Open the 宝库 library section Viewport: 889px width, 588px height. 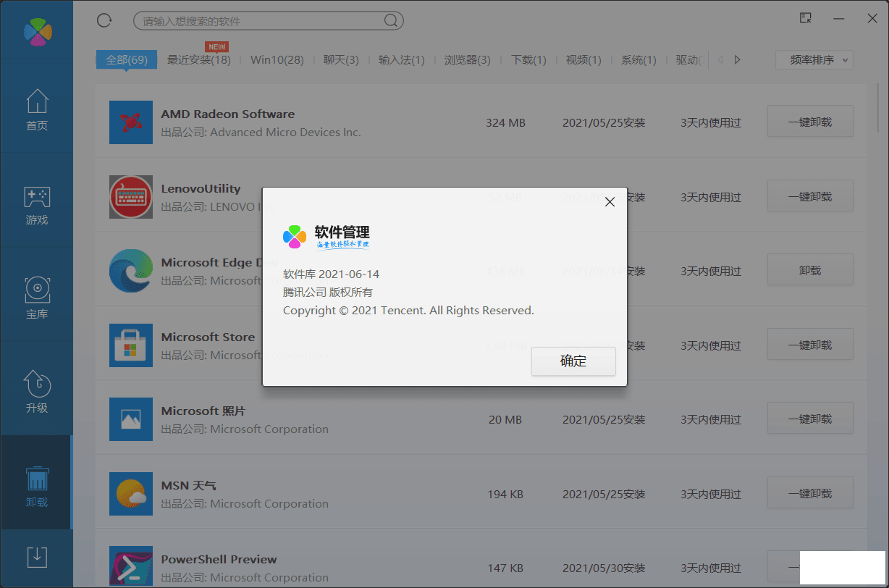(x=37, y=298)
